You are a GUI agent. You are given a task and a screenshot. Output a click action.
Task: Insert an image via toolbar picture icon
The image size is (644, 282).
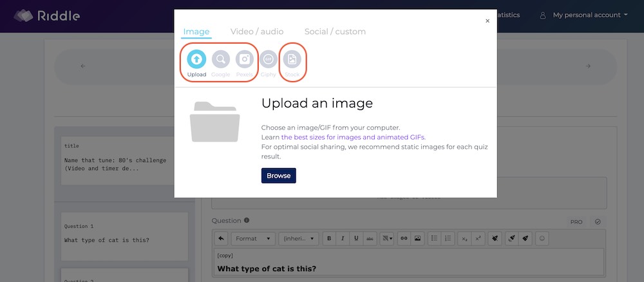418,238
